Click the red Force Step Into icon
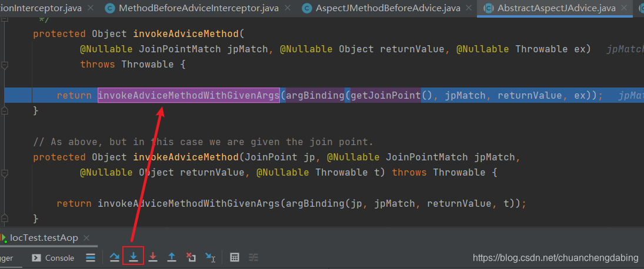This screenshot has height=269, width=644. 153,257
